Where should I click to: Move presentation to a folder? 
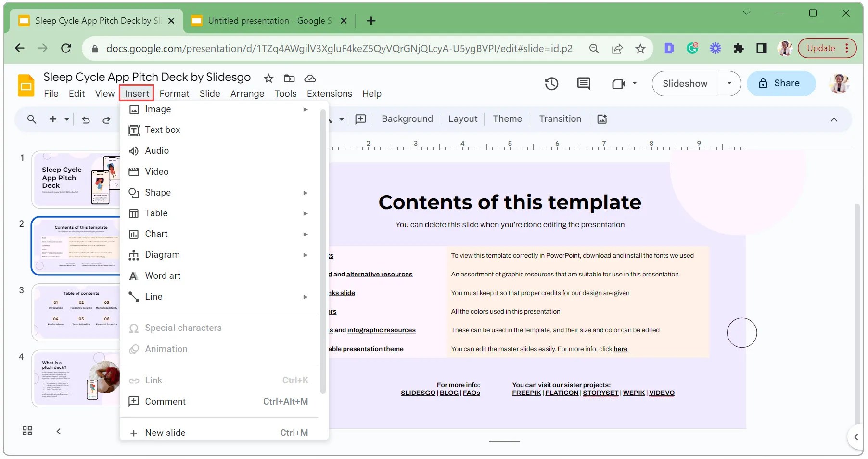(x=289, y=79)
